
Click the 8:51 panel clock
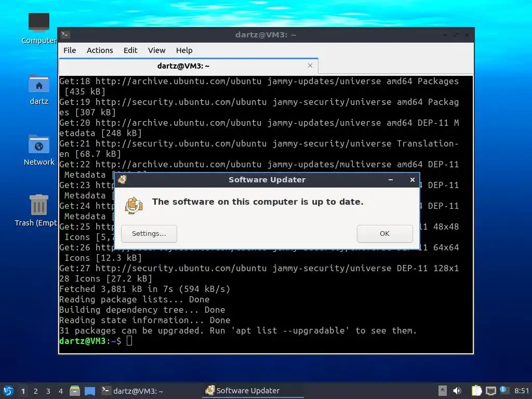pos(522,391)
